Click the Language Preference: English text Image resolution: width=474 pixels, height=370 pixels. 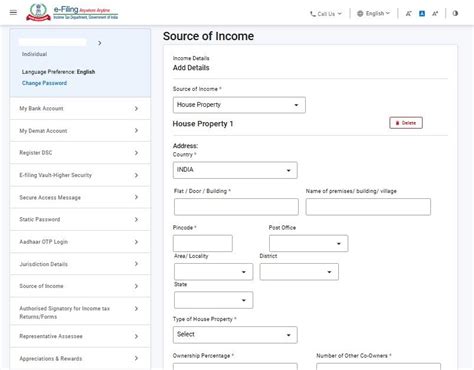pos(58,72)
